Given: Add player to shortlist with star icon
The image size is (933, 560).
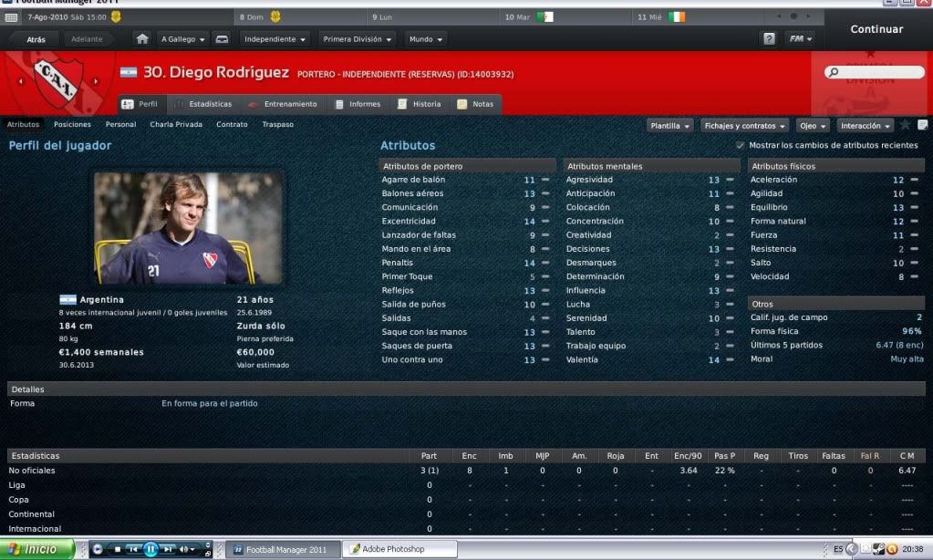Looking at the screenshot, I should 905,125.
